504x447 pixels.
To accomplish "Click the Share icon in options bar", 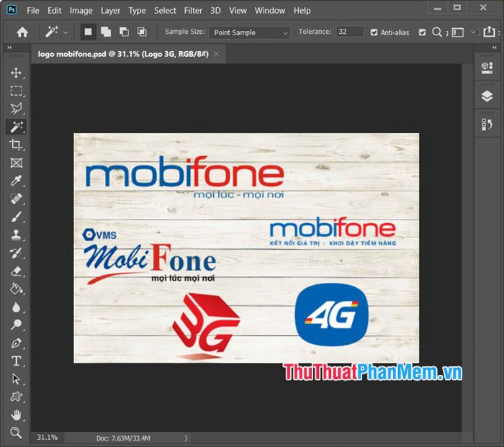I will [x=489, y=32].
